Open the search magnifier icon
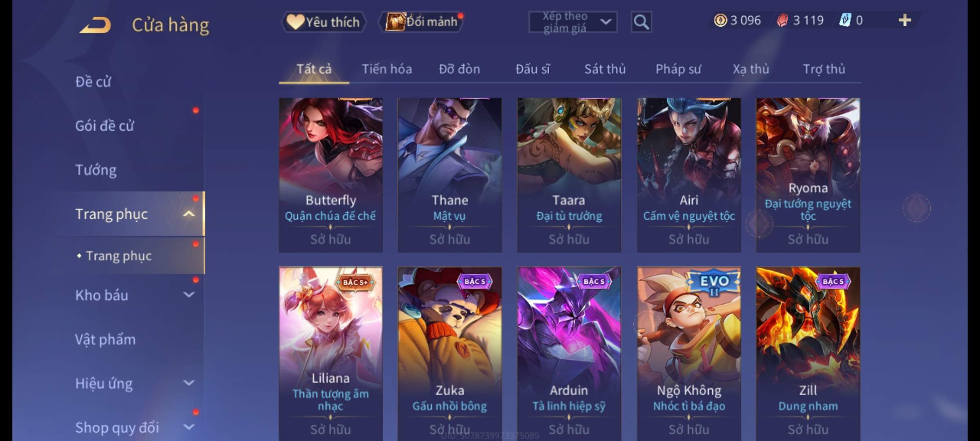Image resolution: width=980 pixels, height=441 pixels. pyautogui.click(x=641, y=22)
